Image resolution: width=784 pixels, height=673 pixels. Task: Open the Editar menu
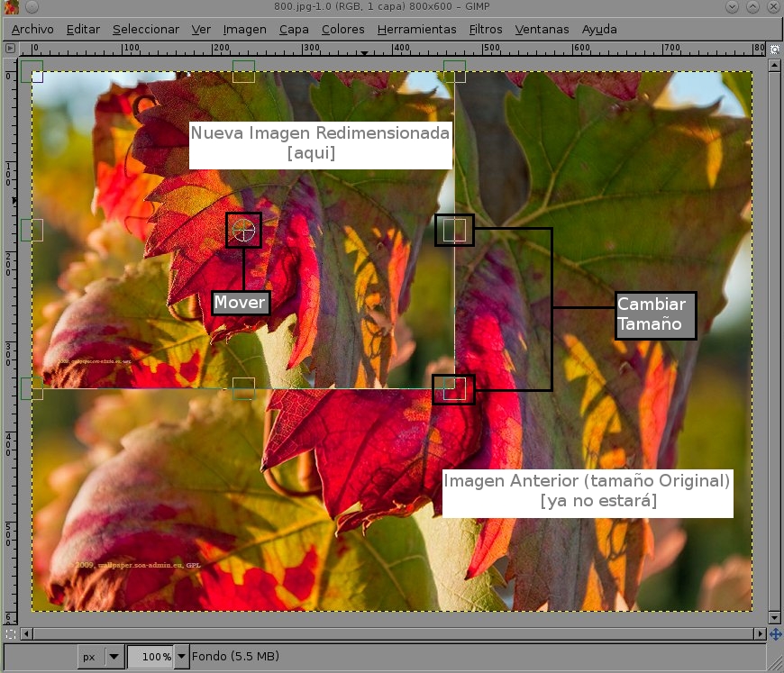pyautogui.click(x=83, y=30)
